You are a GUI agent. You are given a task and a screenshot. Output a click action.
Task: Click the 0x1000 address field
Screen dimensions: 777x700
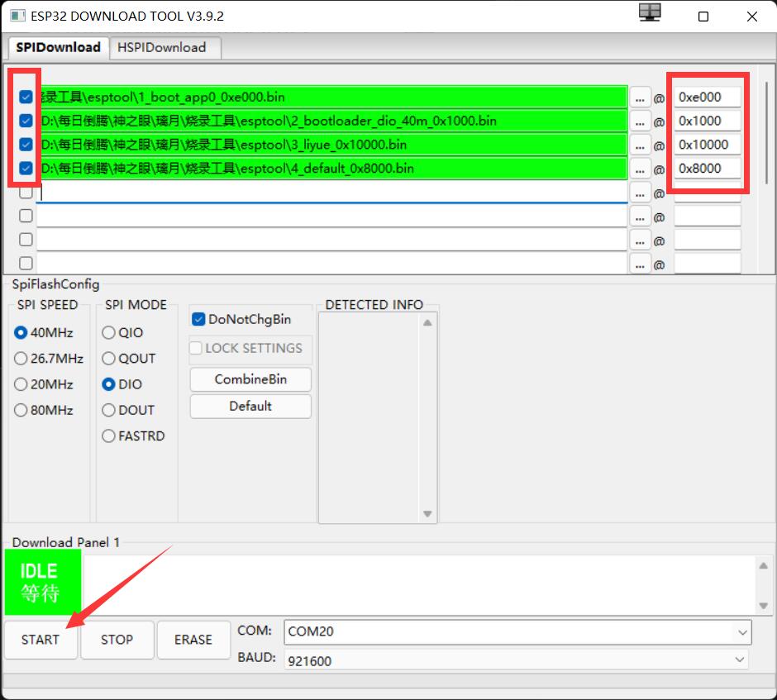pos(707,121)
